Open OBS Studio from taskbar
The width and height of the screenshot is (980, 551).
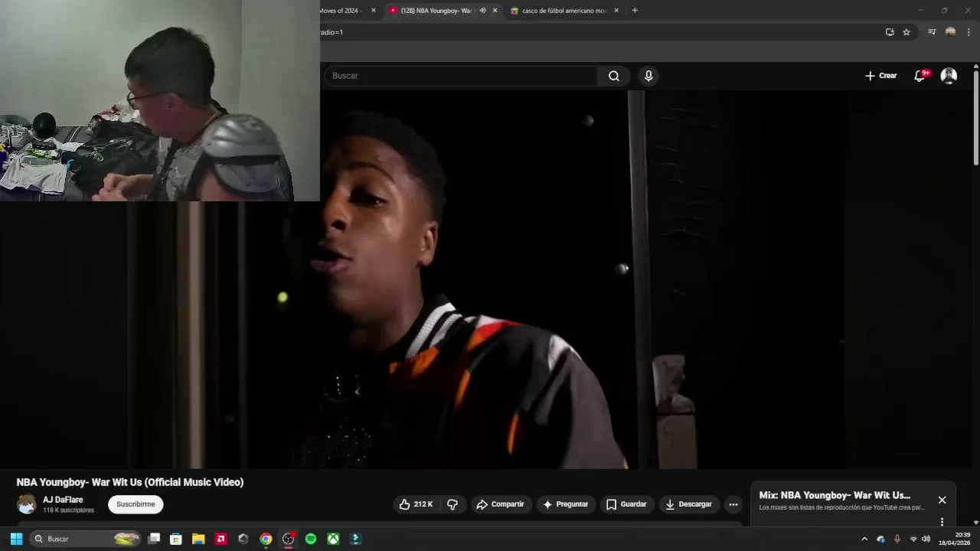tap(289, 539)
